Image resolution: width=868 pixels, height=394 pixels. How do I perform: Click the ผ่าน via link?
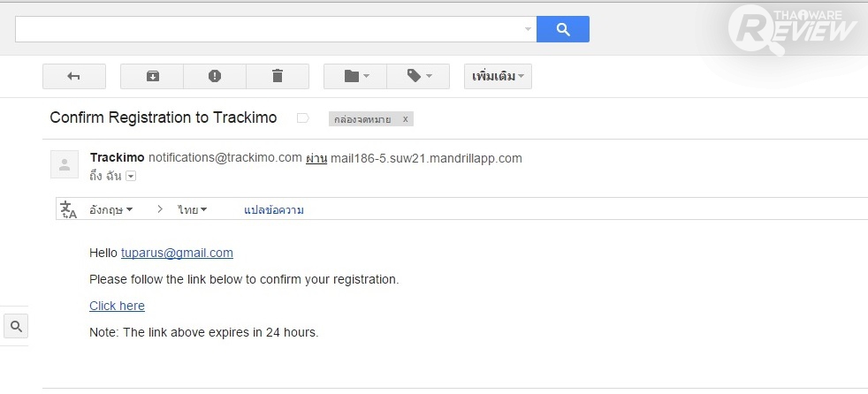[x=316, y=158]
